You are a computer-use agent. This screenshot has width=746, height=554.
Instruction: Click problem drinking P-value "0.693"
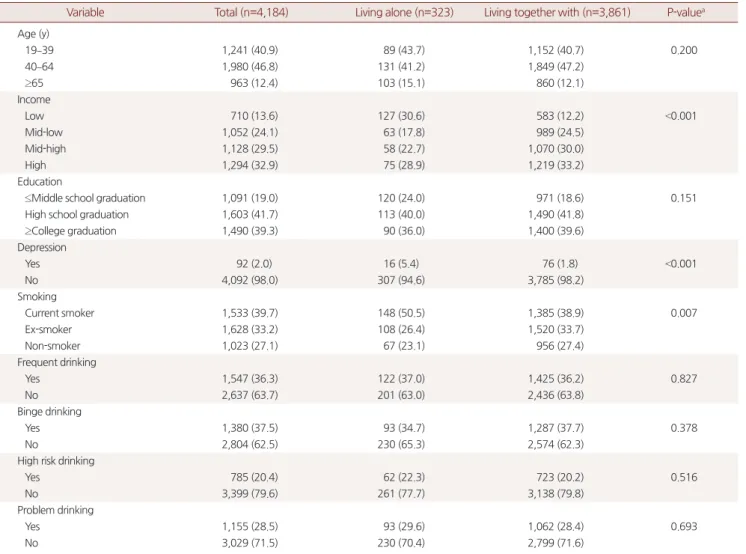684,526
